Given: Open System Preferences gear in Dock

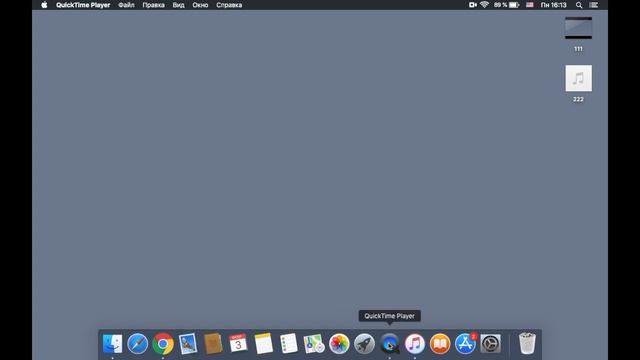Looking at the screenshot, I should pyautogui.click(x=490, y=344).
